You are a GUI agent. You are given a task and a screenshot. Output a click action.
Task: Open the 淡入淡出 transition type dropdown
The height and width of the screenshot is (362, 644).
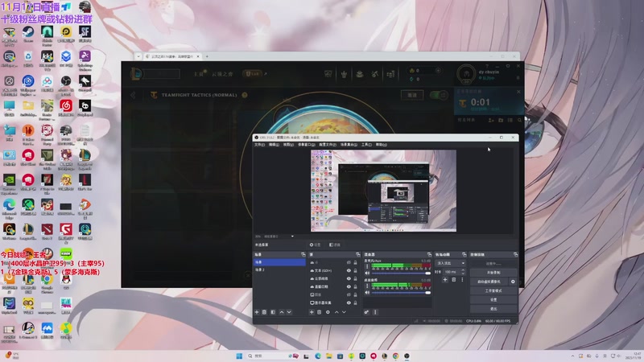pos(451,263)
